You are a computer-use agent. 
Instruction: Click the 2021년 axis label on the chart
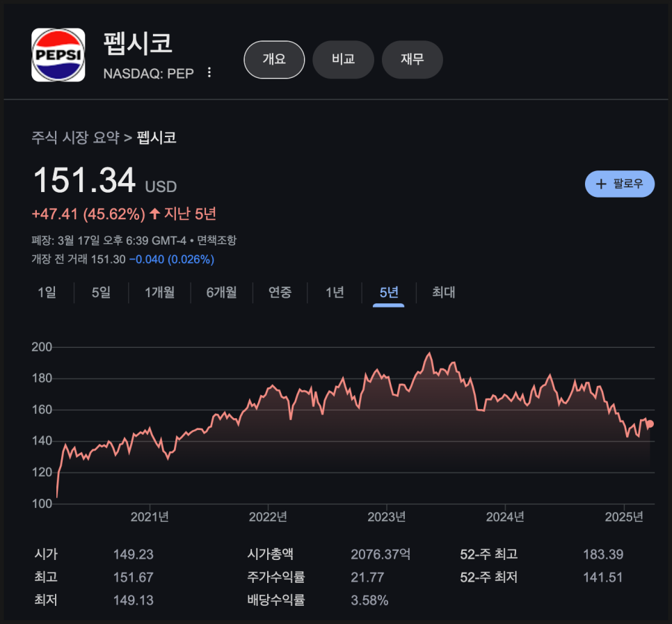150,517
